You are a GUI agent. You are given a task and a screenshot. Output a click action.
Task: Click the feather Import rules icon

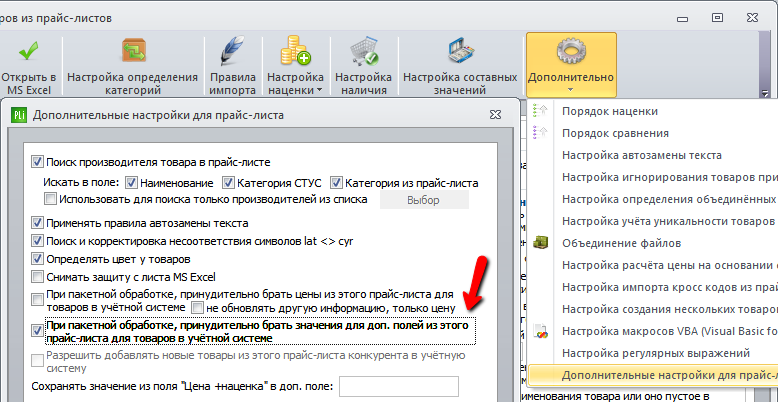point(233,51)
